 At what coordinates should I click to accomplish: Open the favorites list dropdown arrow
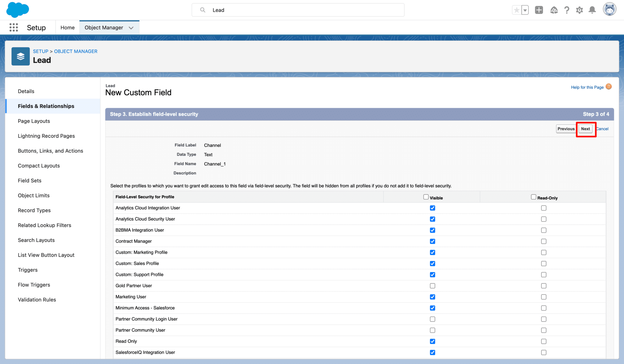tap(525, 10)
